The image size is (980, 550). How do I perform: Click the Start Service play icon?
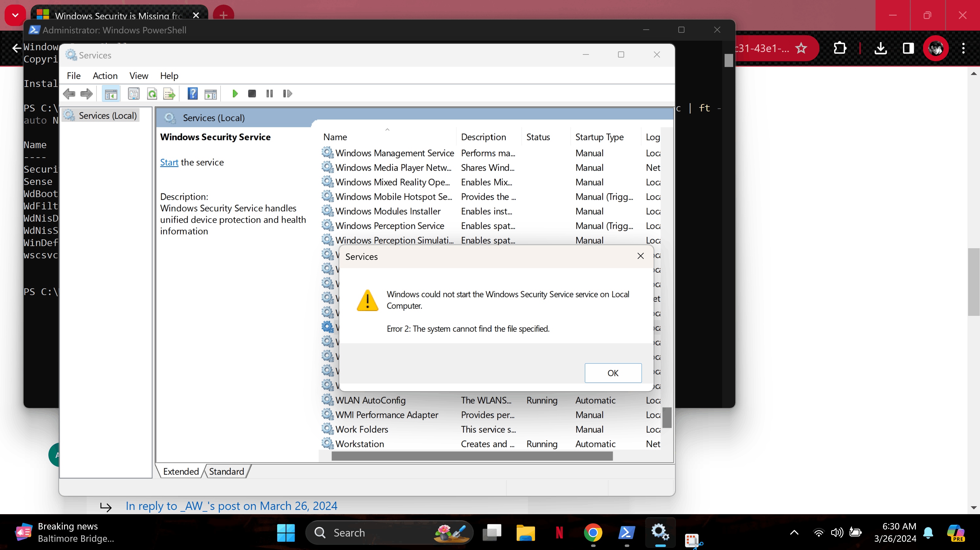235,94
